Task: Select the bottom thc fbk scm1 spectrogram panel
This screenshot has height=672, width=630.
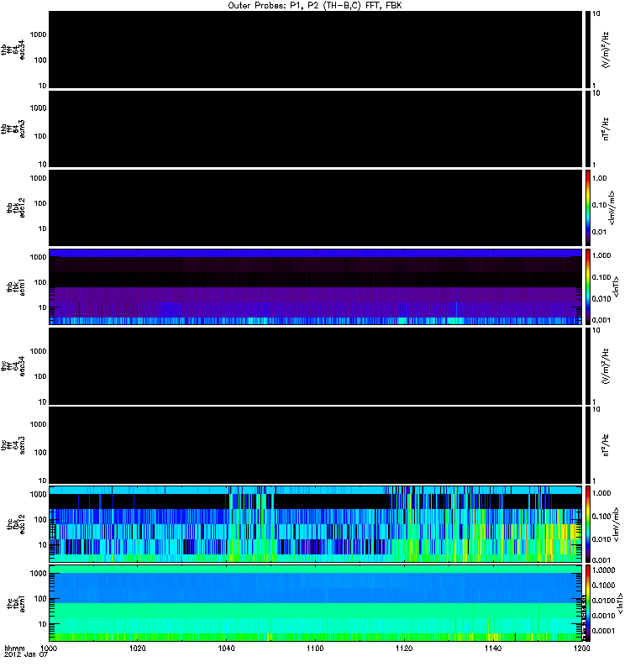Action: pos(315,602)
